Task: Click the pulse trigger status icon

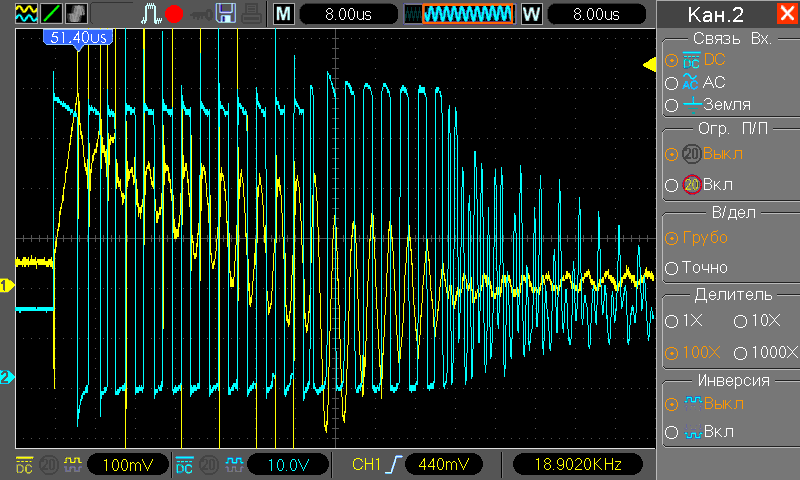Action: [x=150, y=14]
